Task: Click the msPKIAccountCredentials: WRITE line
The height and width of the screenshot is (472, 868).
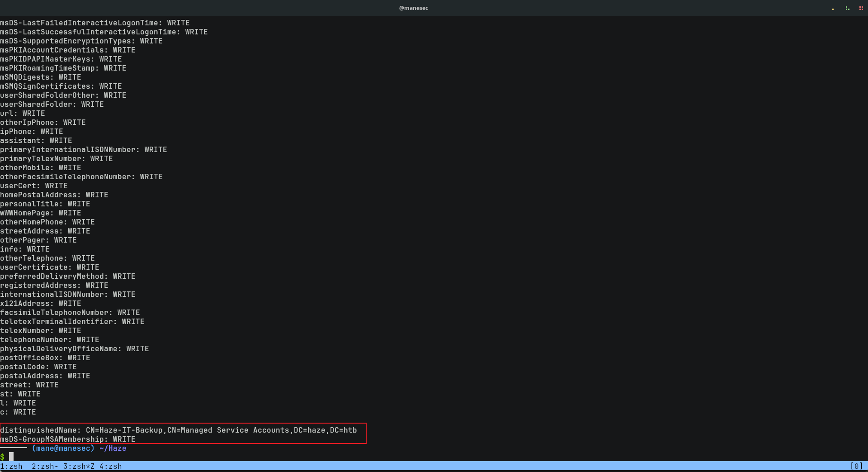Action: tap(68, 50)
